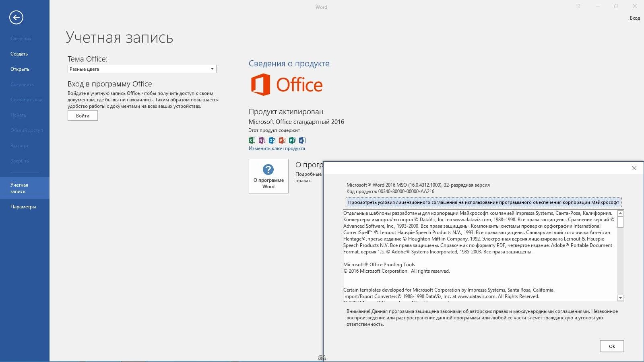Confirm the dialog with OK
644x362 pixels.
coord(612,346)
